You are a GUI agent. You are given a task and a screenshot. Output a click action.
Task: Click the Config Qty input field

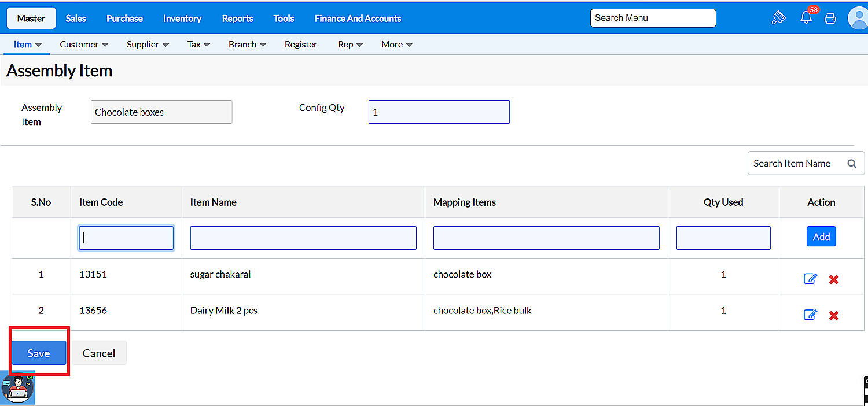(x=439, y=112)
